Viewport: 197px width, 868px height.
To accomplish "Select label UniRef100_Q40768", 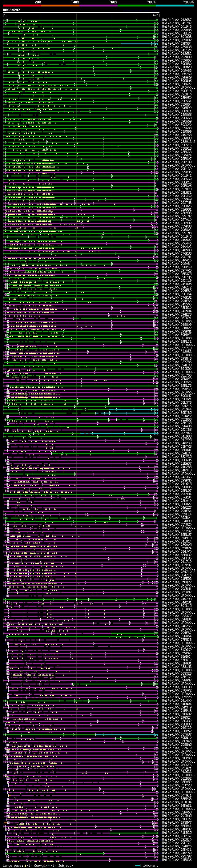I will tap(177, 135).
